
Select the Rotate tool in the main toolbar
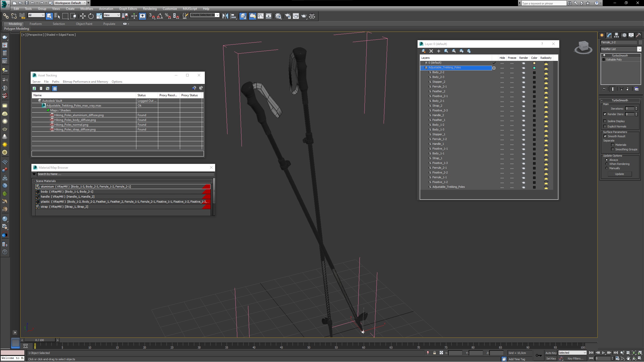tap(91, 16)
